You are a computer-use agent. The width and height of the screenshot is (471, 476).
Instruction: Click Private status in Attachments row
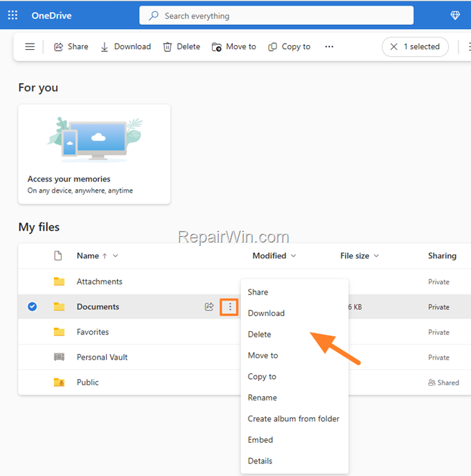tap(438, 282)
